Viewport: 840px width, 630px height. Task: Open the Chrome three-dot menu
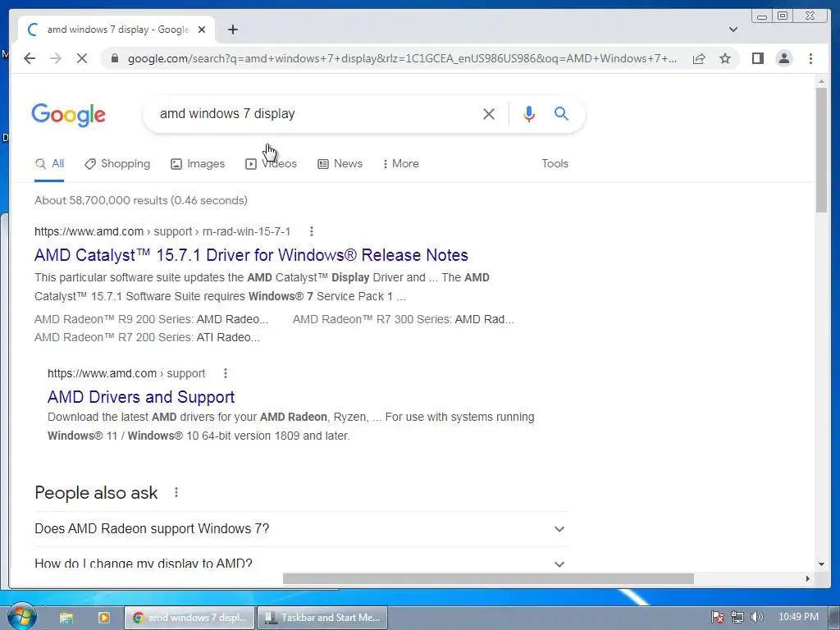click(810, 58)
